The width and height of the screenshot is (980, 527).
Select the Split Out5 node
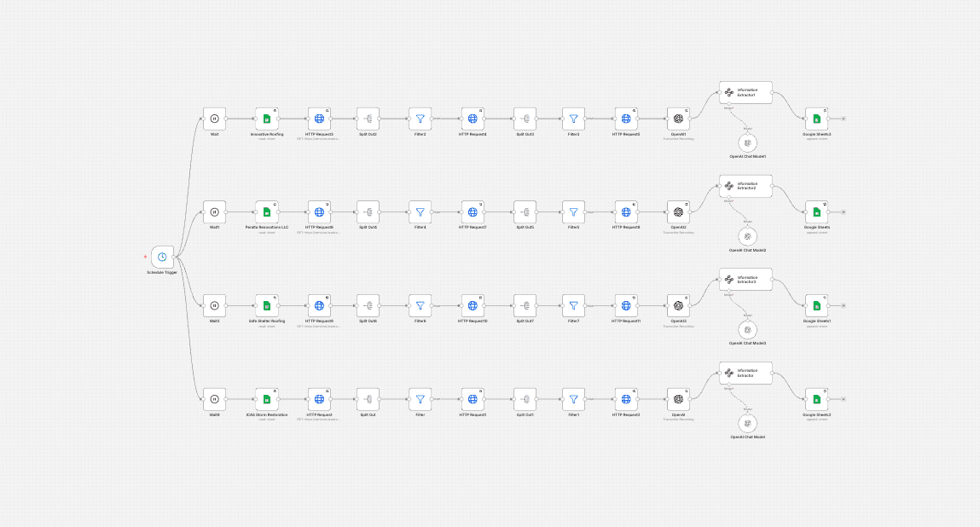525,212
